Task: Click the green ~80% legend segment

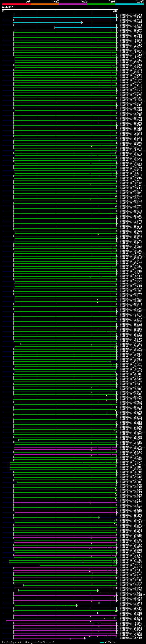Action: (101, 4)
